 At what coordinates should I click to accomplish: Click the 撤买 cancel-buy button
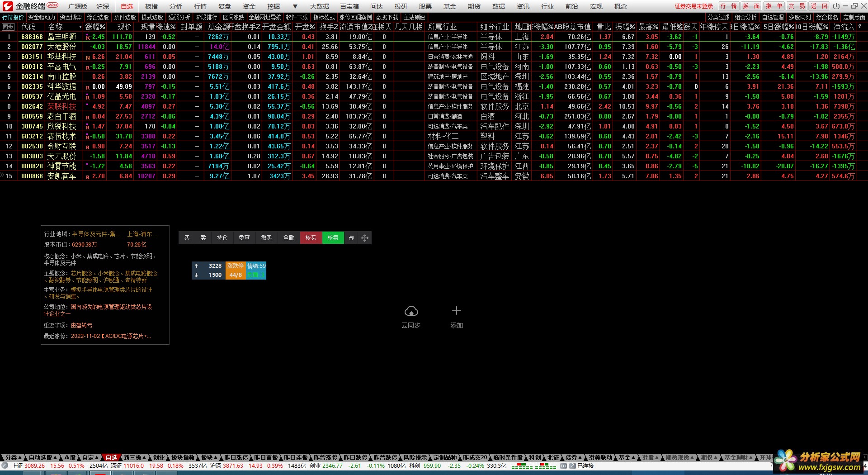[266, 238]
